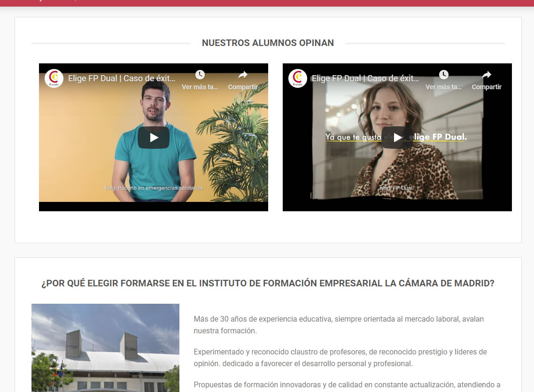Click subtitle 'elegí FP Dual.' on right video
The image size is (534, 392).
pyautogui.click(x=397, y=188)
